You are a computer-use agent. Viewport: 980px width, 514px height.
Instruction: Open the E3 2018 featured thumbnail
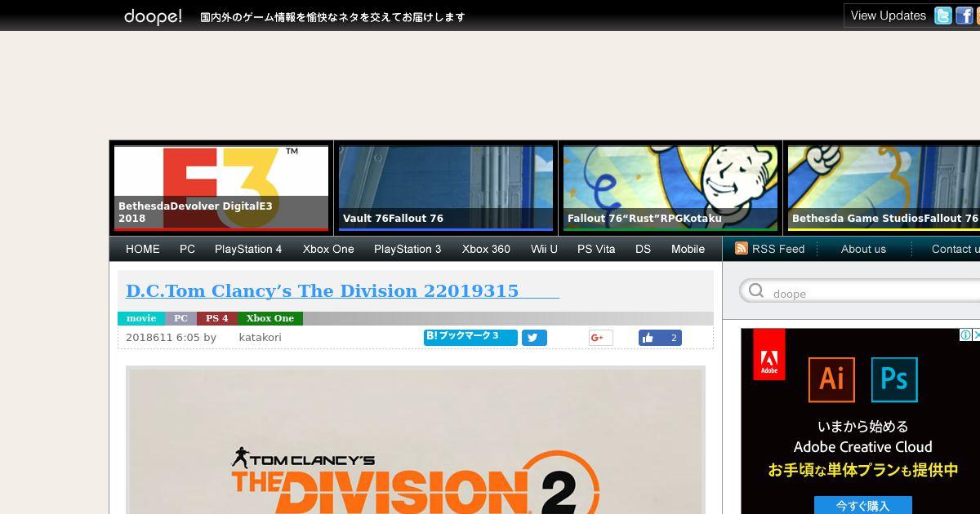pyautogui.click(x=221, y=188)
